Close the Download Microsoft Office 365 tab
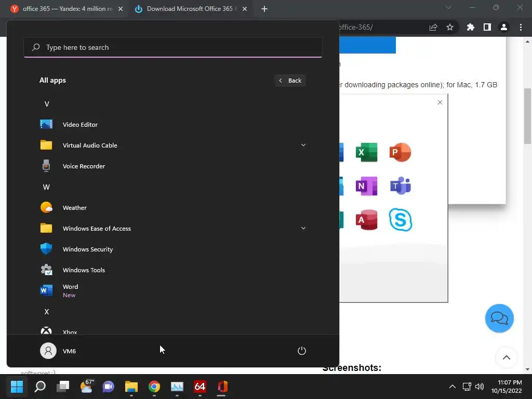This screenshot has height=399, width=532. coord(245,9)
